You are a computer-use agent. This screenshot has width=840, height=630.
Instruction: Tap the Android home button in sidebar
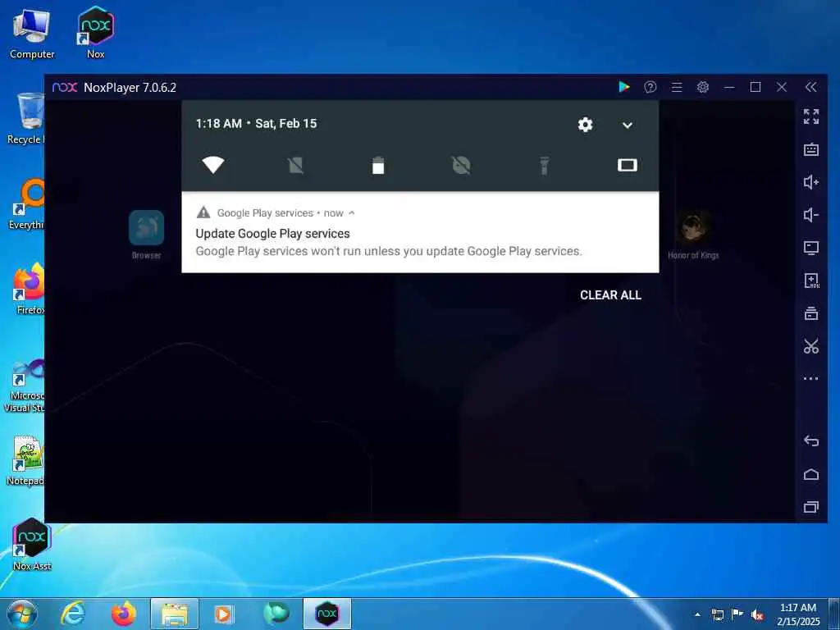tap(811, 474)
